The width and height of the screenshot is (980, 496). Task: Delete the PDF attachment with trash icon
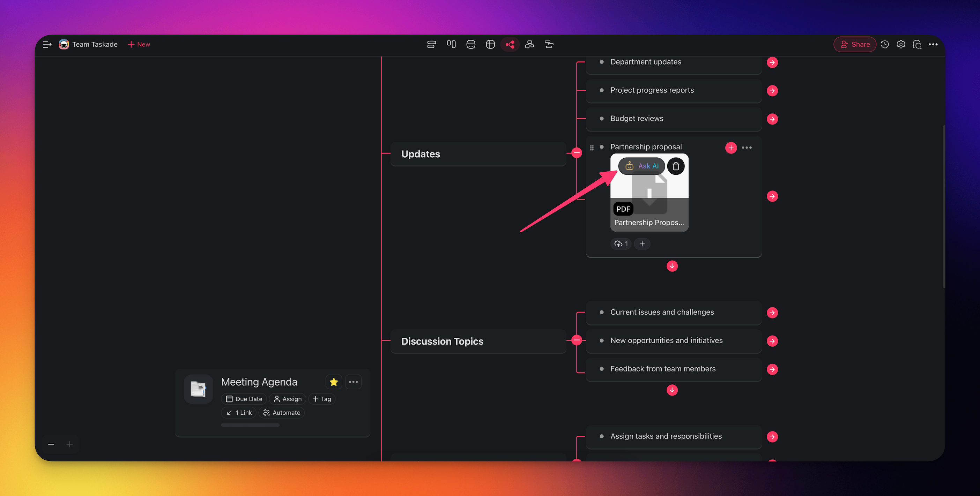point(676,166)
